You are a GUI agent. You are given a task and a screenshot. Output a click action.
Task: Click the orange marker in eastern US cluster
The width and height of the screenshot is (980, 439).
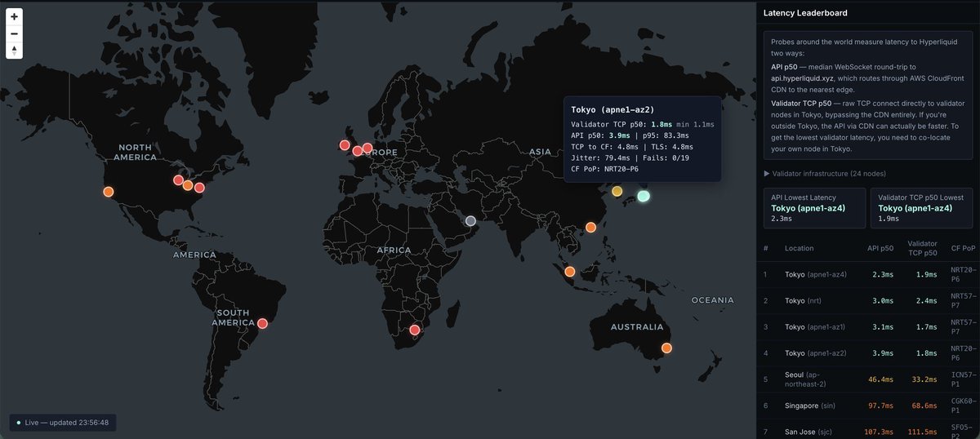point(188,185)
